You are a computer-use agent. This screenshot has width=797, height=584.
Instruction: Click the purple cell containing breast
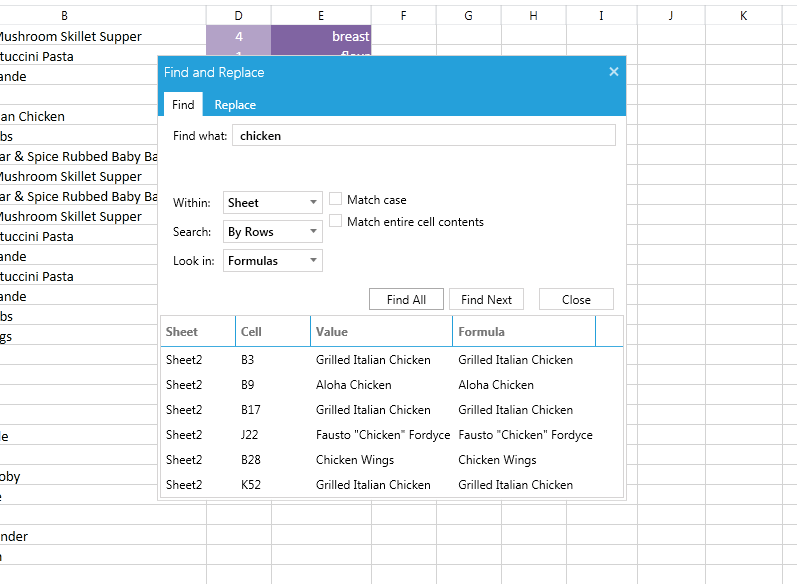point(321,36)
